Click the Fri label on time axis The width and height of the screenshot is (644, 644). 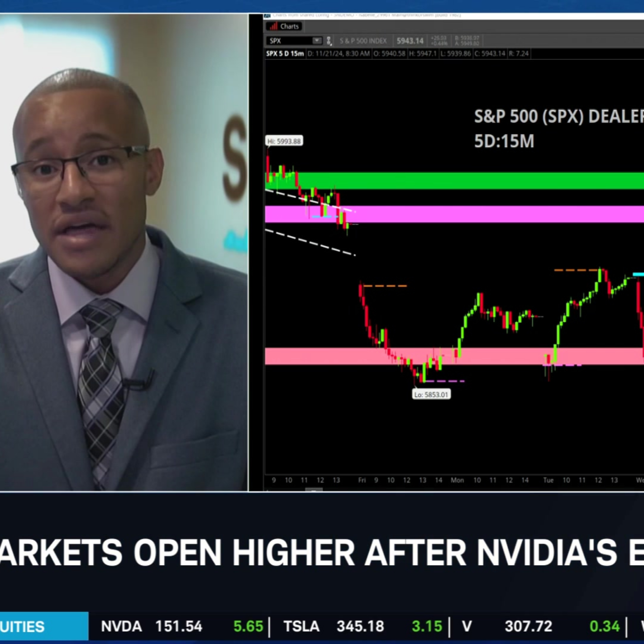pos(362,480)
